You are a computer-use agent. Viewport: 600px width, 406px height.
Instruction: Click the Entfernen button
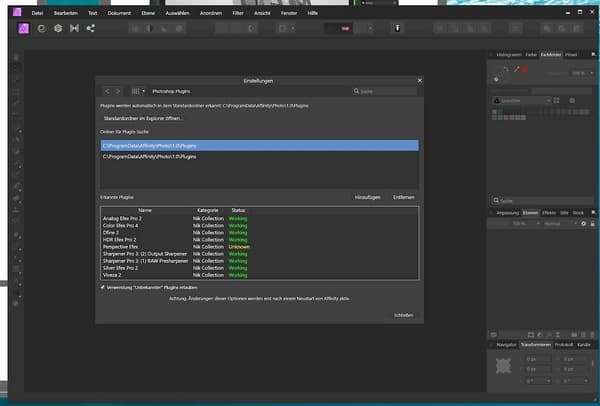click(404, 197)
